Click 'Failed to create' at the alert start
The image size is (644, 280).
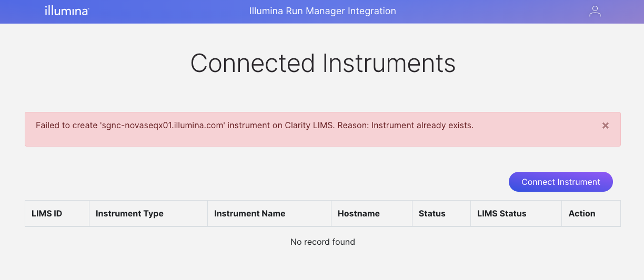point(66,126)
